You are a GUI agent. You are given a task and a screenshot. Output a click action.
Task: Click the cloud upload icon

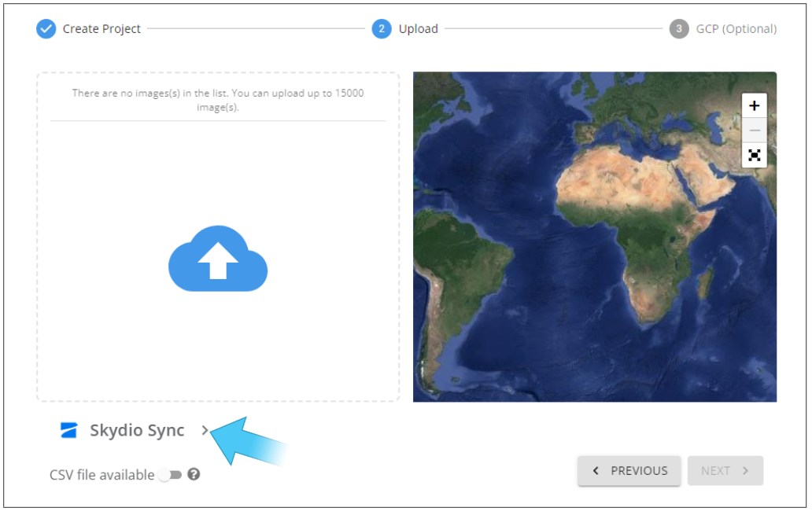click(218, 259)
